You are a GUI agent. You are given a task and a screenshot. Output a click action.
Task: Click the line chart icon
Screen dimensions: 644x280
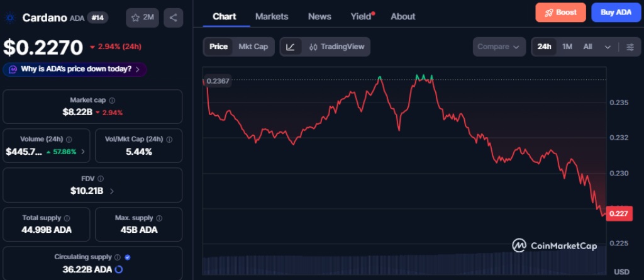(x=291, y=47)
